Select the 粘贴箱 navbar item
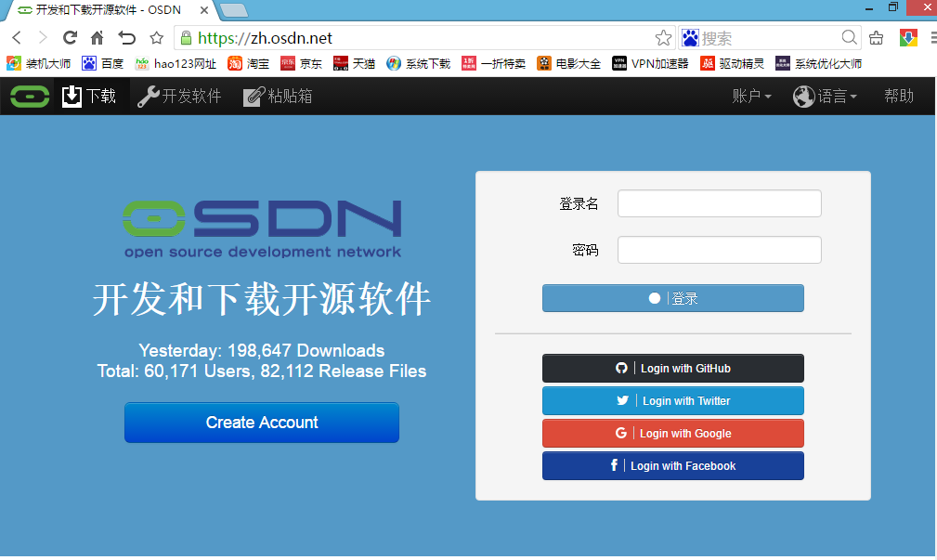 click(278, 97)
